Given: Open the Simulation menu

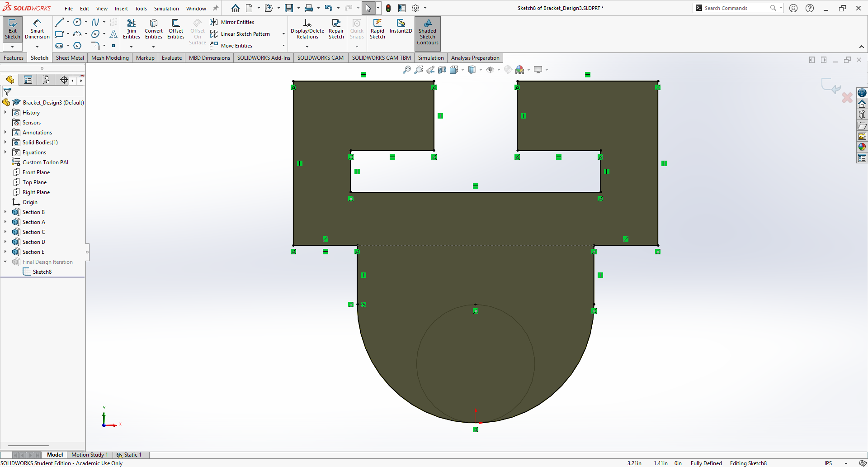Looking at the screenshot, I should [166, 9].
